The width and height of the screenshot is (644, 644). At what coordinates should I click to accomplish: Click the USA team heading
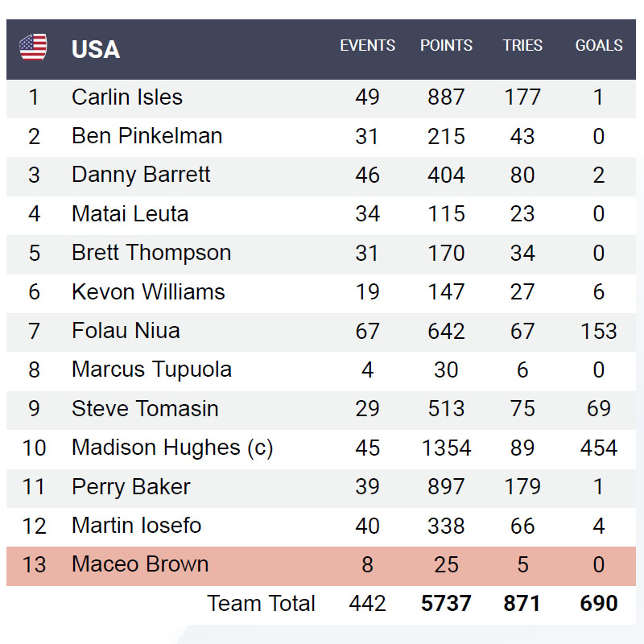(x=96, y=49)
